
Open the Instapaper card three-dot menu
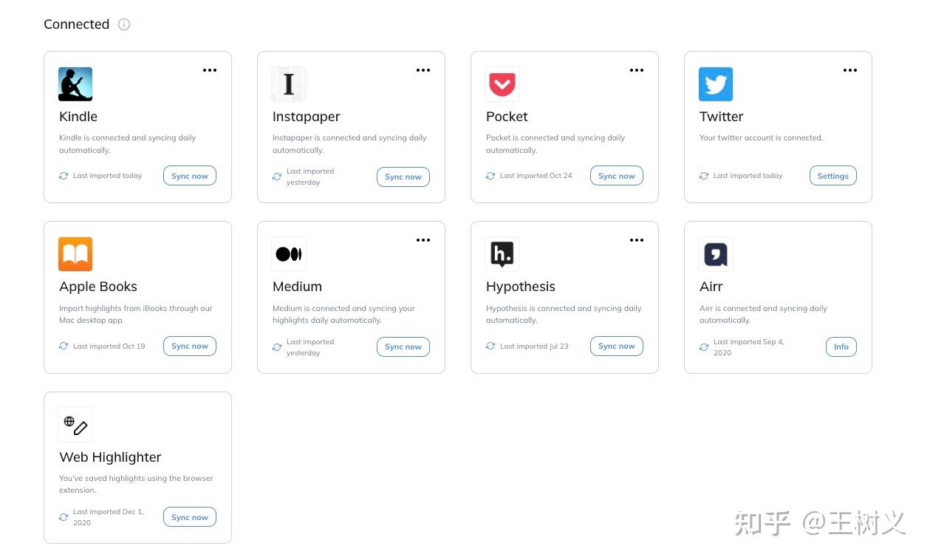coord(423,70)
